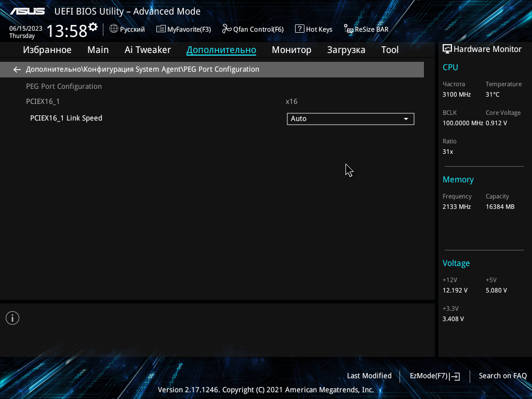Viewport: 532px width, 399px height.
Task: Change language via Русский button
Action: tap(127, 29)
